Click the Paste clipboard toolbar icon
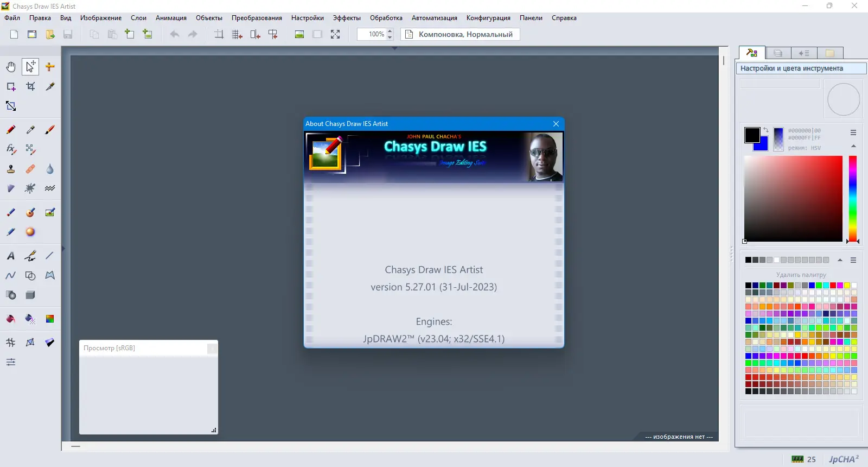Image resolution: width=868 pixels, height=467 pixels. point(112,34)
